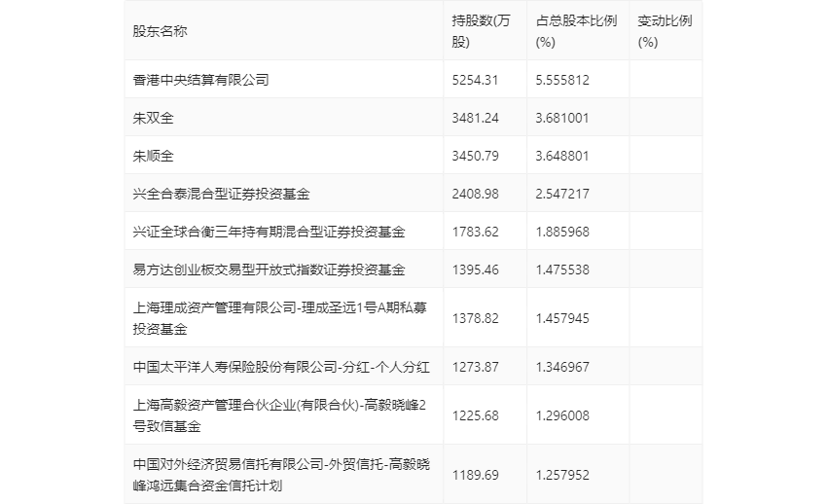The image size is (827, 504).
Task: Select the value 2408.98
Action: (475, 194)
